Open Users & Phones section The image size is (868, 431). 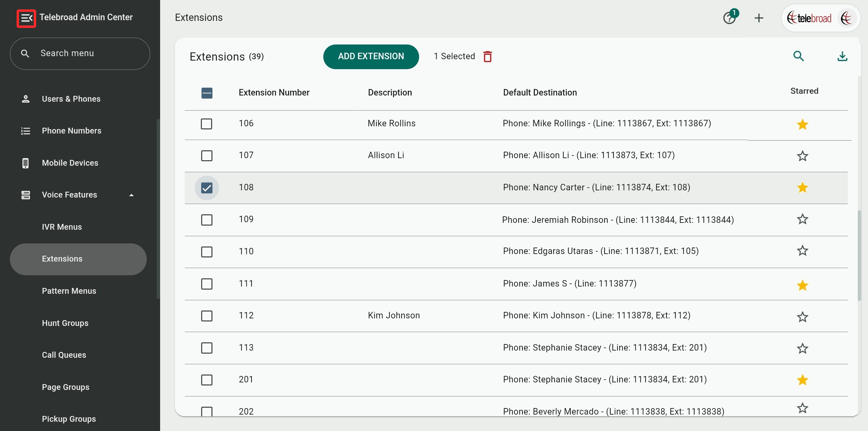coord(71,99)
